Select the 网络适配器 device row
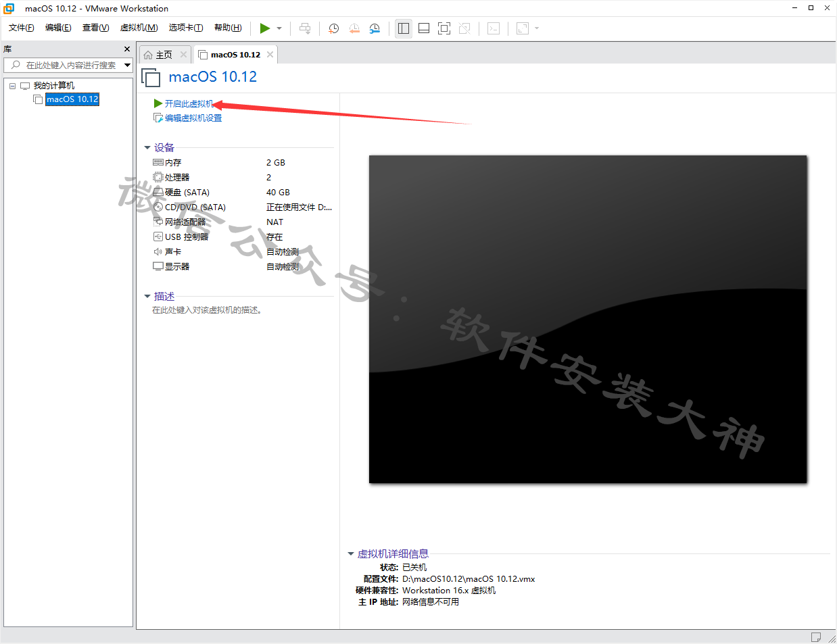The width and height of the screenshot is (837, 644). (243, 222)
